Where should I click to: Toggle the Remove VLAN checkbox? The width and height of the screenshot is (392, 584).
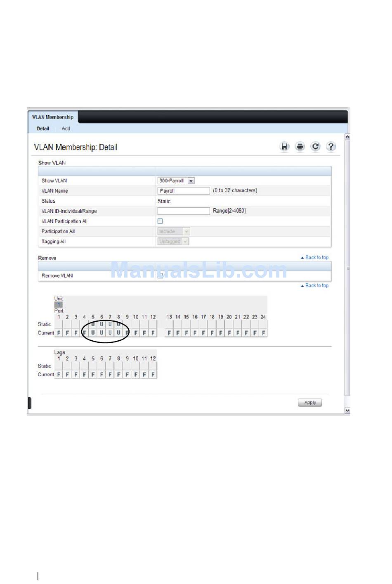click(x=160, y=276)
